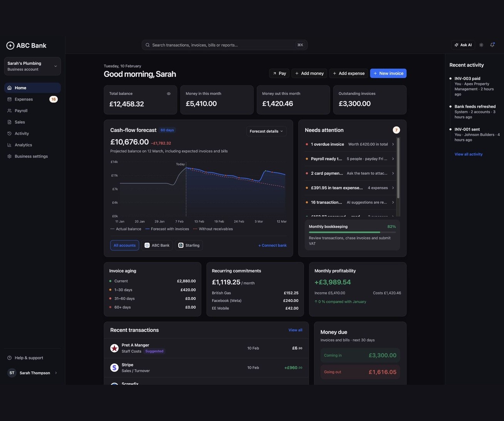Open Expenses in the sidebar

click(x=32, y=99)
